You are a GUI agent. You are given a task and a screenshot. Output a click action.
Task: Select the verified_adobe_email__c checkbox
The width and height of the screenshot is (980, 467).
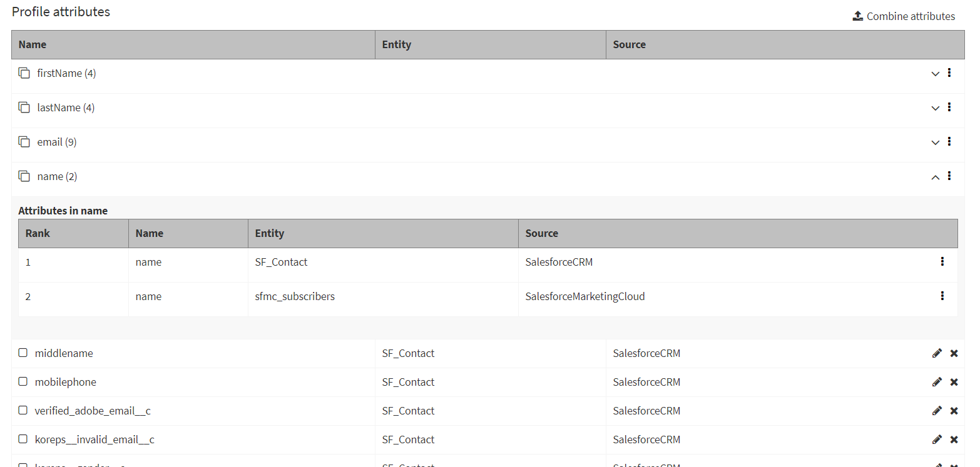[23, 410]
